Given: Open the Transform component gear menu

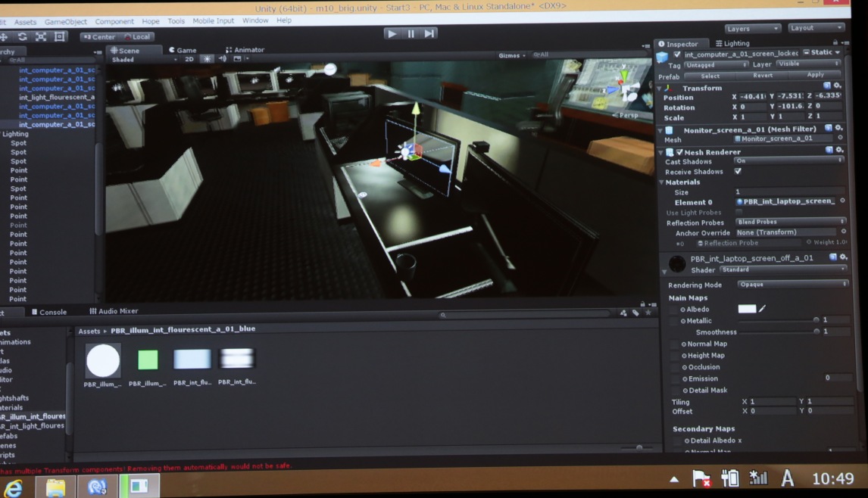Looking at the screenshot, I should click(838, 86).
